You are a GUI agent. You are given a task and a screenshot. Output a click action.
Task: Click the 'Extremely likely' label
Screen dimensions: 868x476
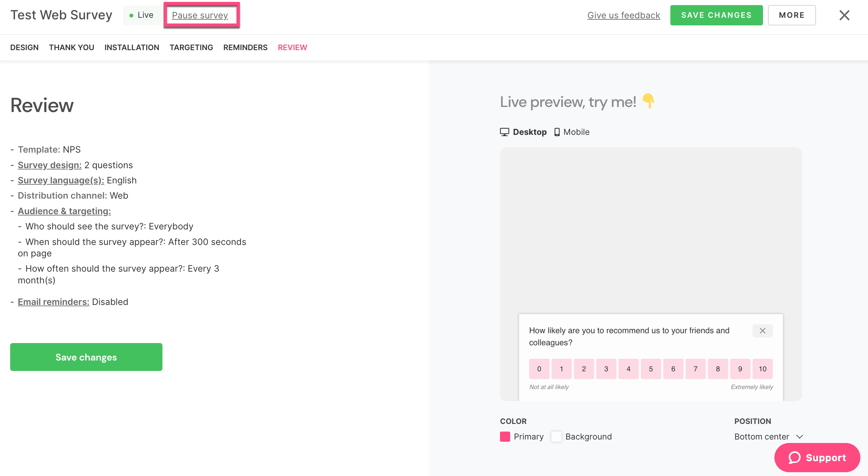[752, 387]
